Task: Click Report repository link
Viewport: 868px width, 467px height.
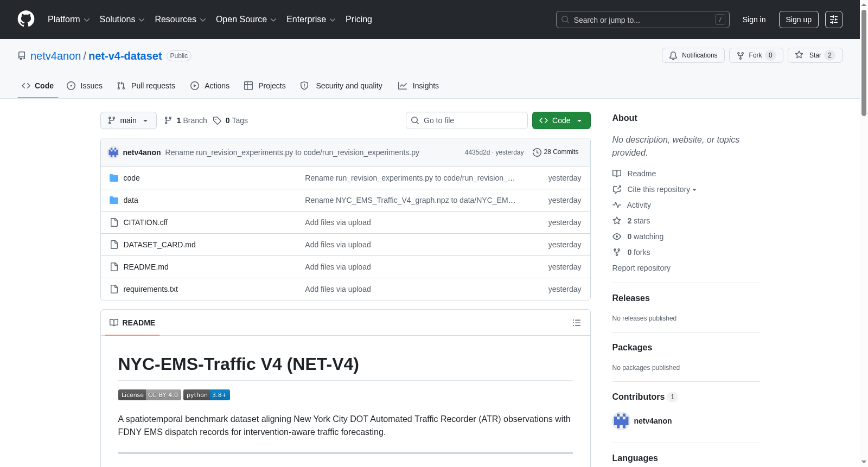Action: pos(641,268)
